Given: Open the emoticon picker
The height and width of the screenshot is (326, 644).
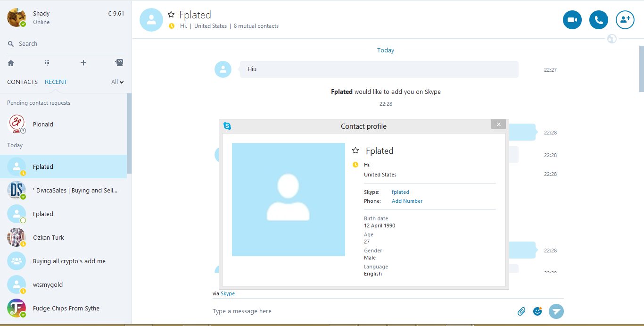Looking at the screenshot, I should pyautogui.click(x=537, y=311).
